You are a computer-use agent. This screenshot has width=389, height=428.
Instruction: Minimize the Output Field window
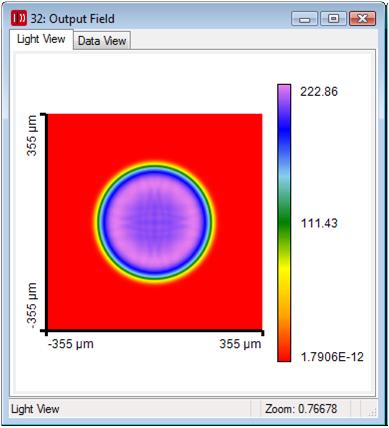304,19
